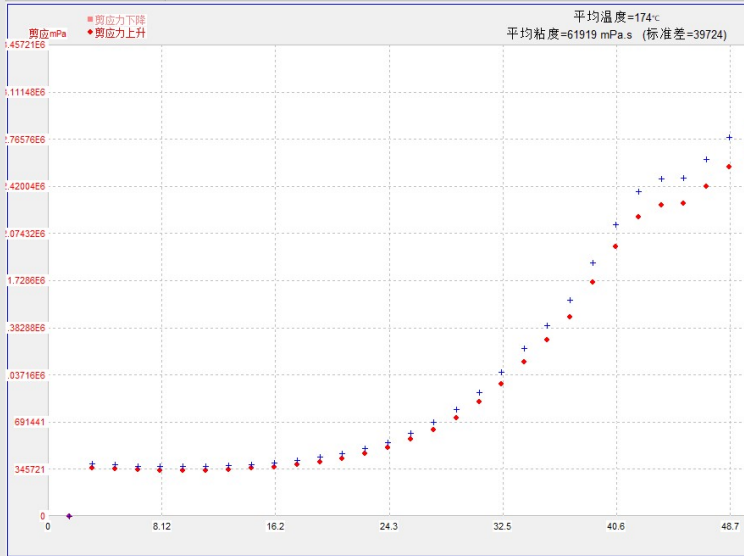Screen dimensions: 744x556
Task: Click the first red diamond after the origin
Action: 92,468
